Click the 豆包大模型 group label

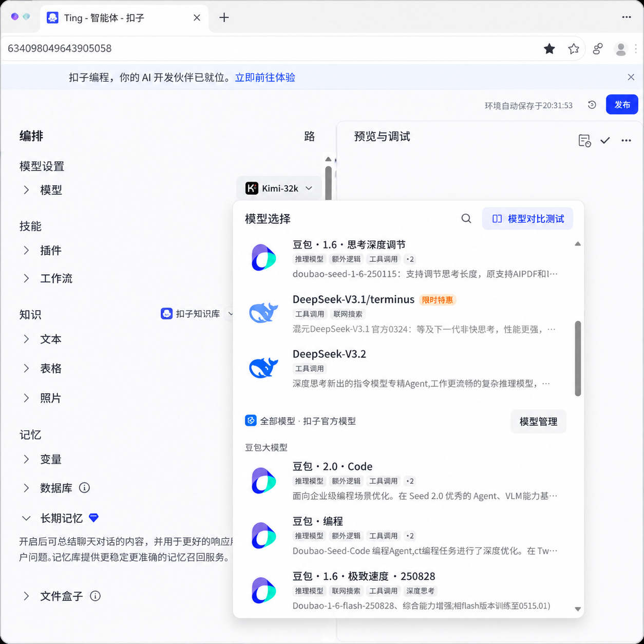[x=266, y=447]
